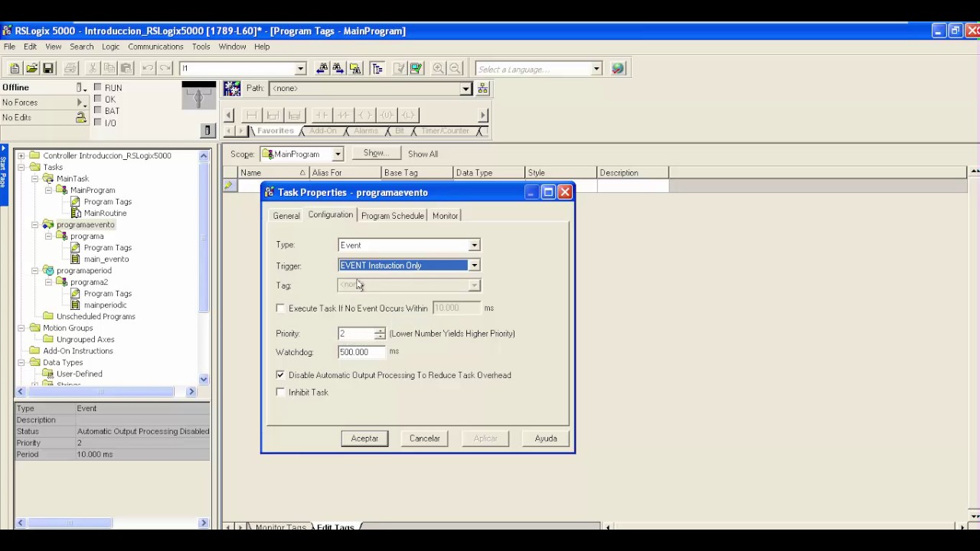Click the Ayuda button

point(546,439)
